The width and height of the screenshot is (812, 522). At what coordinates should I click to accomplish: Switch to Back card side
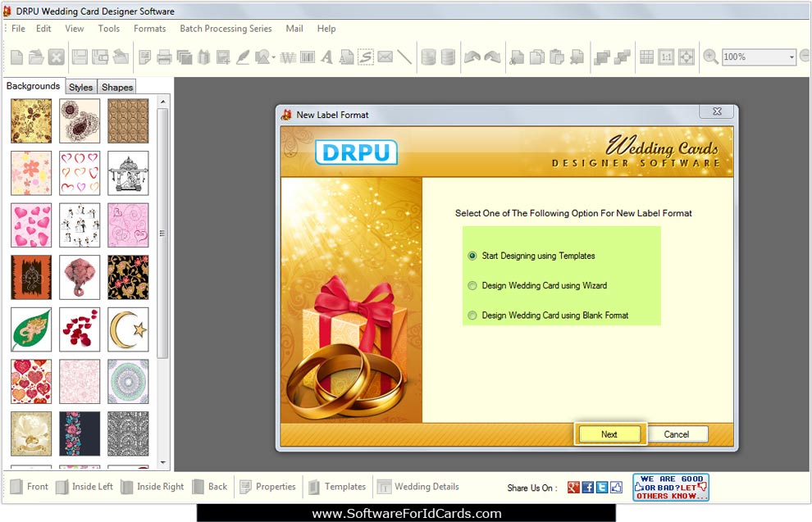point(210,486)
